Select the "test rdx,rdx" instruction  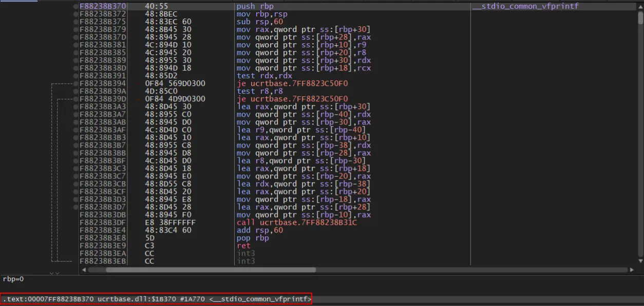(x=264, y=76)
